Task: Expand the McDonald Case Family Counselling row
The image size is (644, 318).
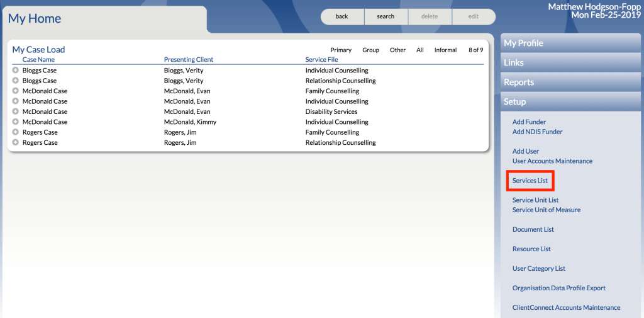Action: click(x=16, y=91)
